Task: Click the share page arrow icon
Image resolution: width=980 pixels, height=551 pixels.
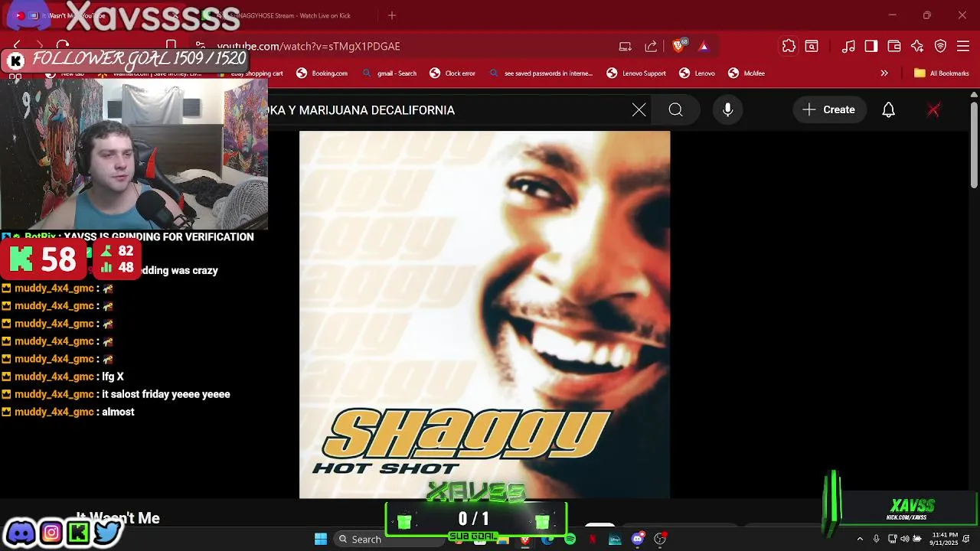Action: click(651, 47)
